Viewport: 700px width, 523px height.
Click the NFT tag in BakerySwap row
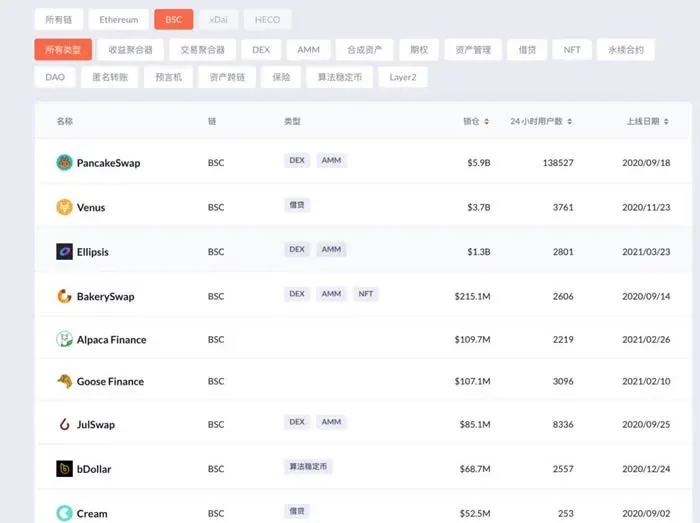click(x=366, y=294)
